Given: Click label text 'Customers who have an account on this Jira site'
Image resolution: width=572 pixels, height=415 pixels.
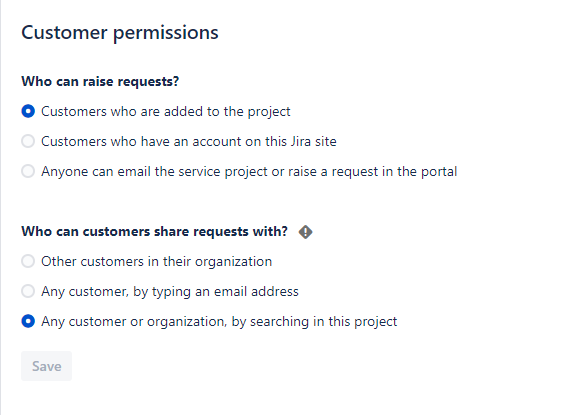Looking at the screenshot, I should (189, 141).
